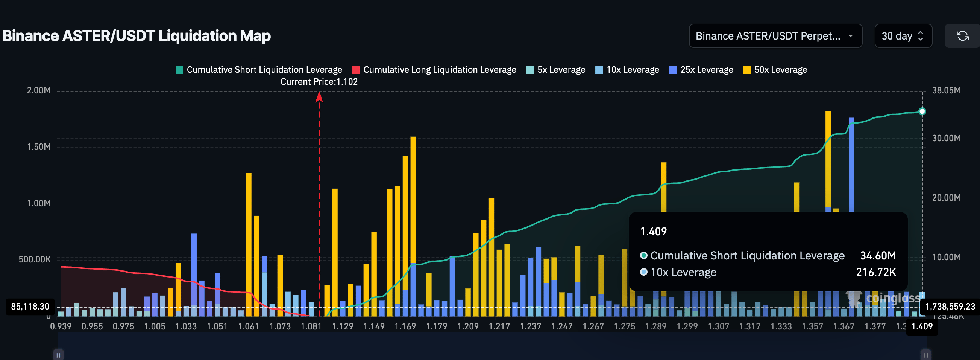Click the left zoom slider handle
The width and height of the screenshot is (980, 360).
(58, 355)
